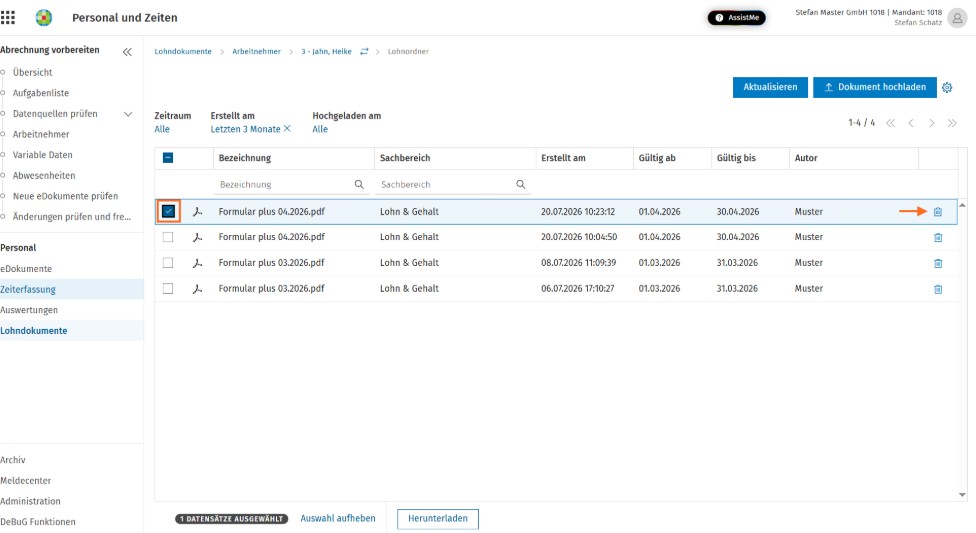Open PDF icon of row created 20.07.2026 10:23:12
This screenshot has height=533, width=976.
[x=197, y=212]
